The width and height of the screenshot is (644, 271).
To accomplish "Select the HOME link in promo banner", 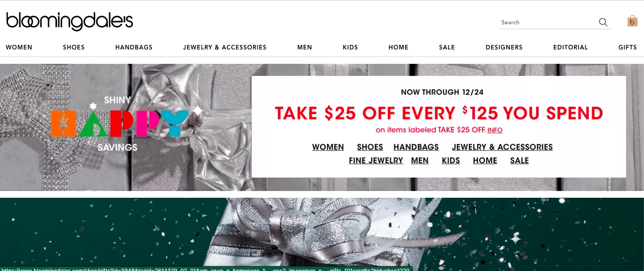I will (485, 160).
